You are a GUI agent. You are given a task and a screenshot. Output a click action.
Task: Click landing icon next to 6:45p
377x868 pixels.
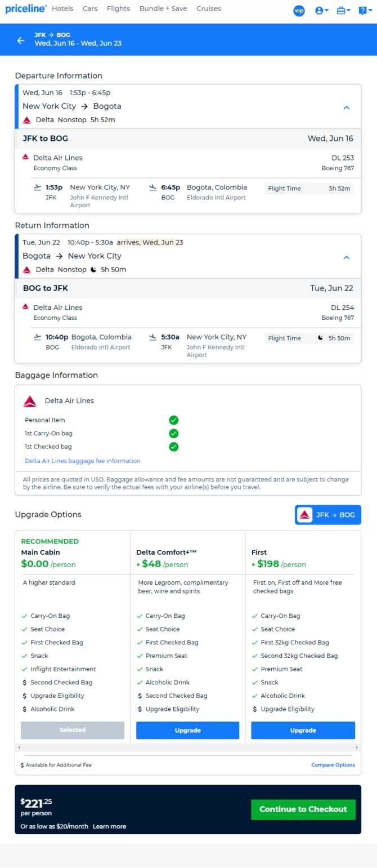(x=153, y=188)
